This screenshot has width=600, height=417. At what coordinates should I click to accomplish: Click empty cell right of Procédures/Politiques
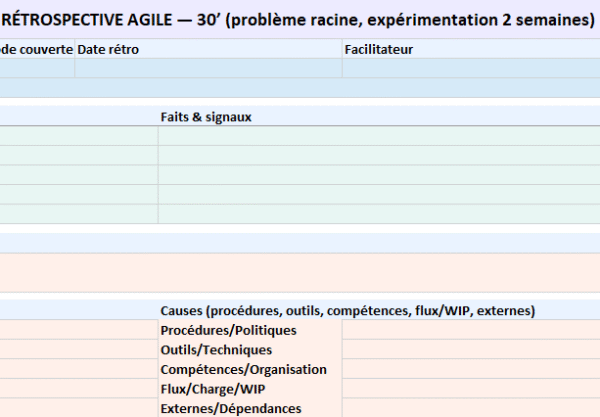(x=470, y=331)
